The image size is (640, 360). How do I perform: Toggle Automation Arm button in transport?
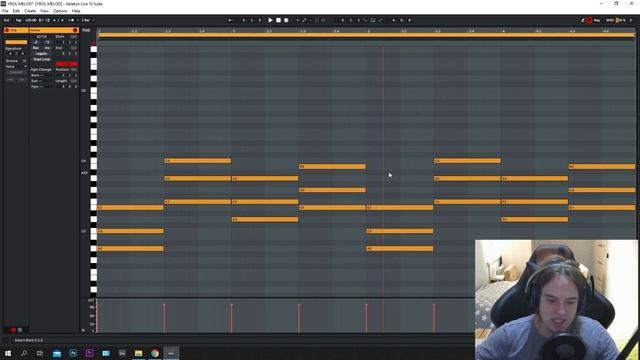304,20
